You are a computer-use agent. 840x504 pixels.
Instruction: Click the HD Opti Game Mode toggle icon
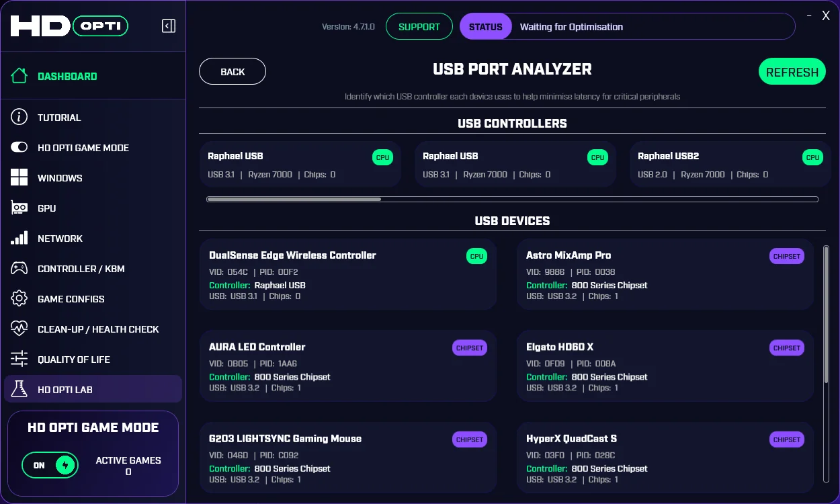coord(19,147)
